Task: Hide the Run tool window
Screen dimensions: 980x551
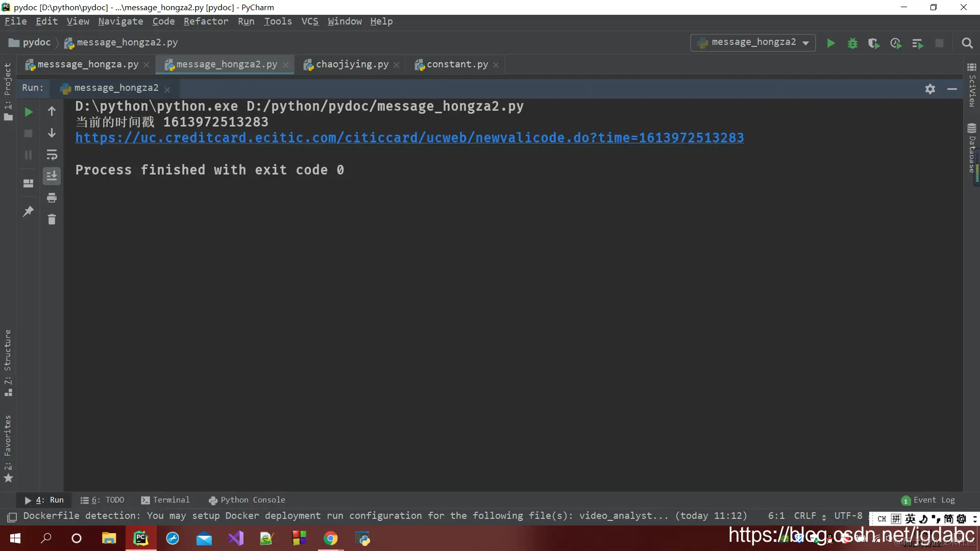Action: point(952,89)
